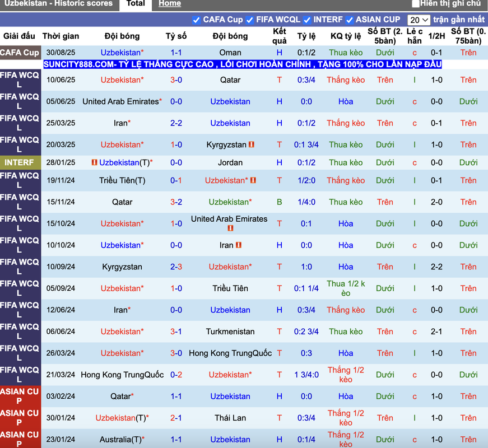
Task: Click the red card icon under United Arab Emirates on 15/10/24
Action: 230,228
